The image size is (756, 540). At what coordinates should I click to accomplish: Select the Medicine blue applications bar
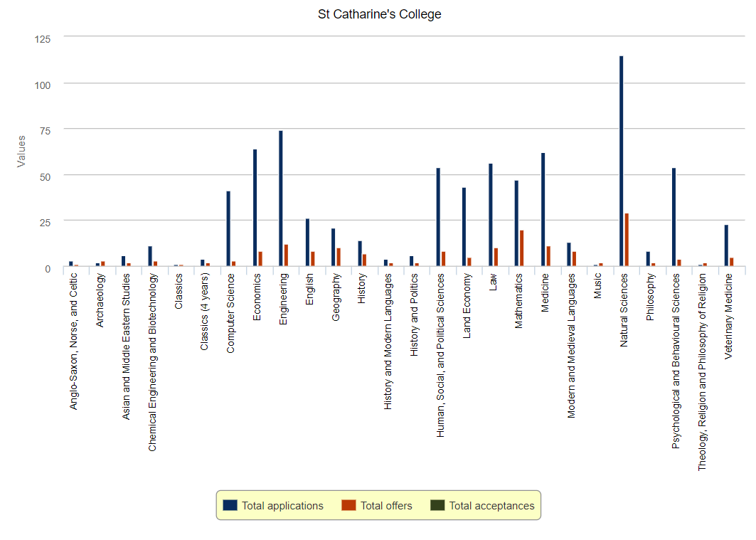tap(543, 210)
